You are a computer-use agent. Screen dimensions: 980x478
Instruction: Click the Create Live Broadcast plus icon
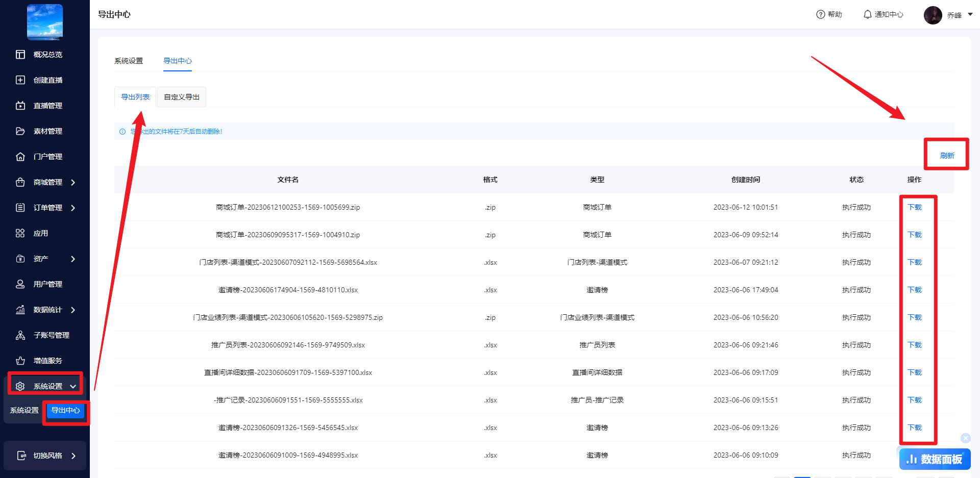point(20,80)
